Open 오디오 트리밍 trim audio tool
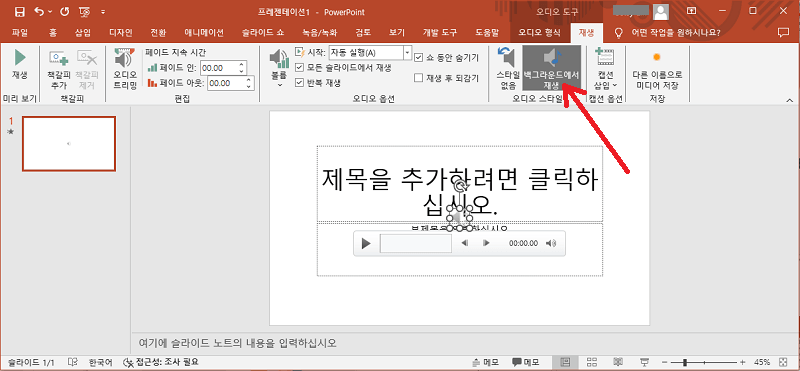 125,69
